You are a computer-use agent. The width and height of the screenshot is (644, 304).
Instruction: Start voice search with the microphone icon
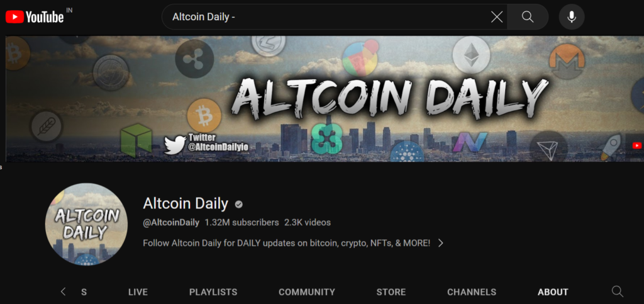tap(571, 17)
